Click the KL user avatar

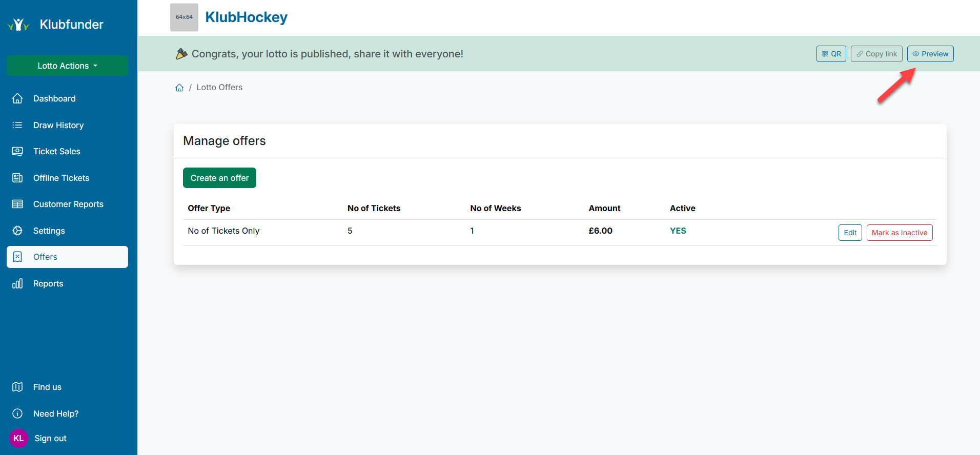[18, 438]
